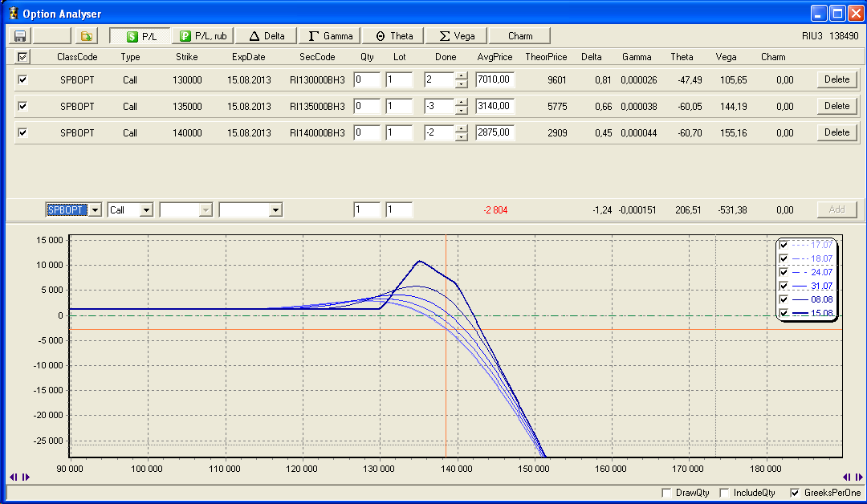Increase Done quantity for 130000 strike

[x=461, y=76]
